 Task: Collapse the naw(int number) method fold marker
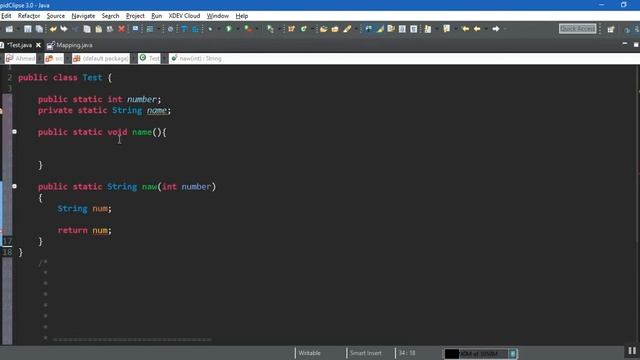click(14, 186)
